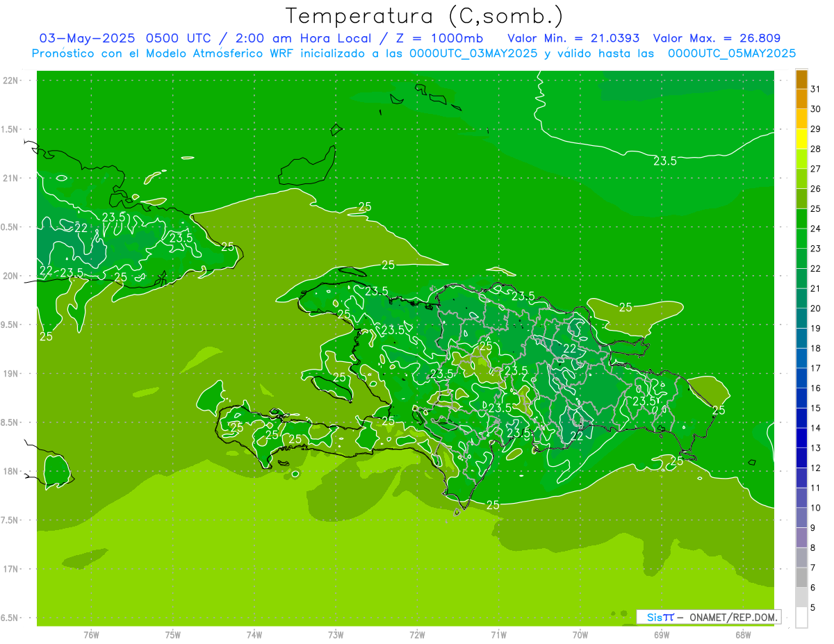Image resolution: width=834 pixels, height=644 pixels.
Task: Click the 69W longitude axis label
Action: (x=662, y=635)
